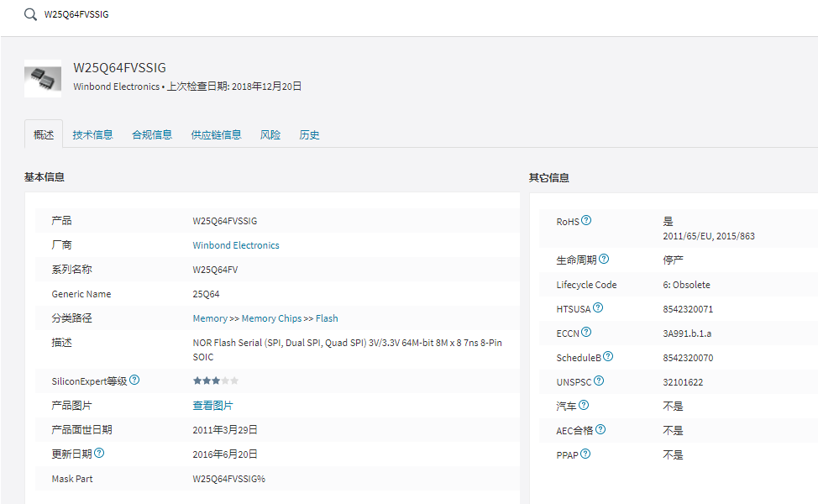Click series name value W25Q64FV
Viewport: 818px width, 504px height.
point(215,270)
